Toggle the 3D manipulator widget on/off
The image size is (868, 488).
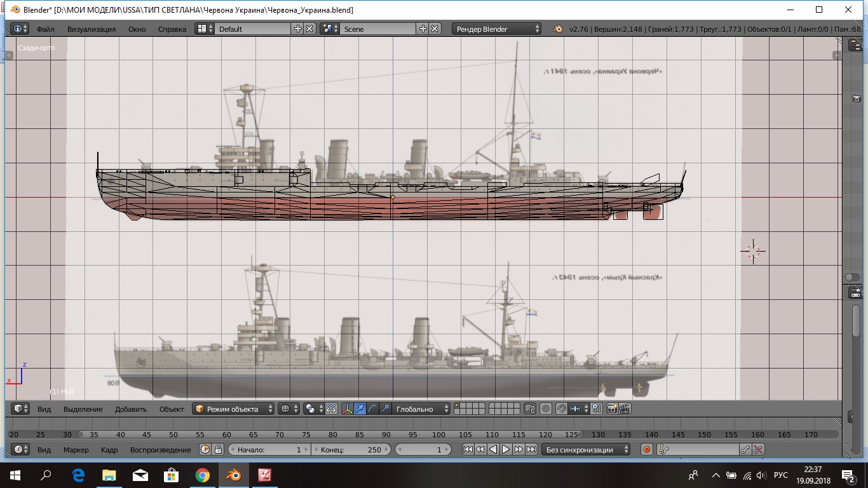pos(347,409)
